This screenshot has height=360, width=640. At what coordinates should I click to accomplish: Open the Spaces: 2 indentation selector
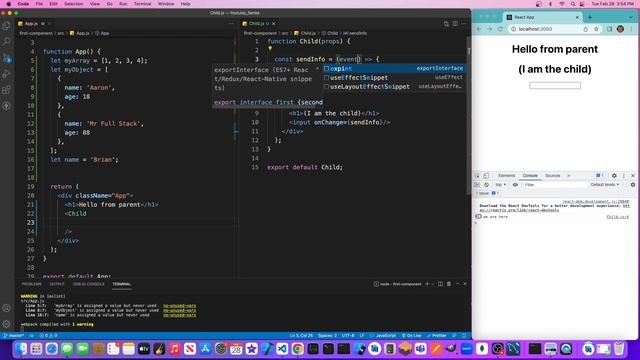327,336
